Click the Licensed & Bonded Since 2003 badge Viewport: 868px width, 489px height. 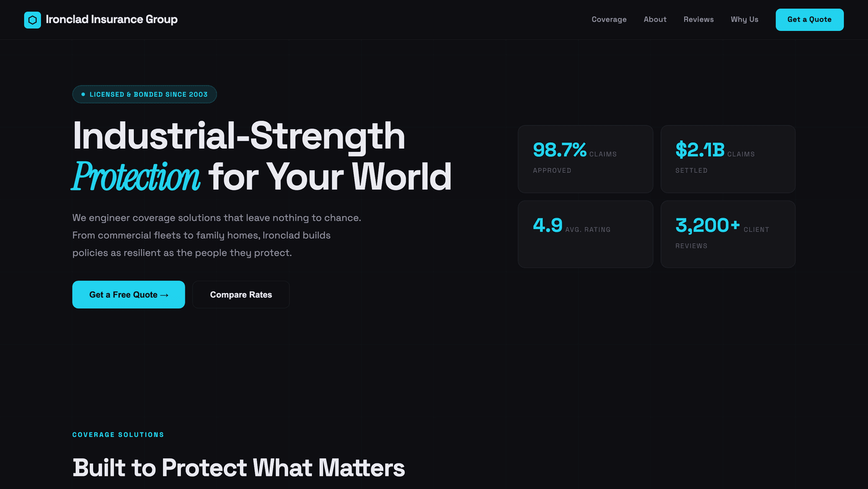point(144,94)
